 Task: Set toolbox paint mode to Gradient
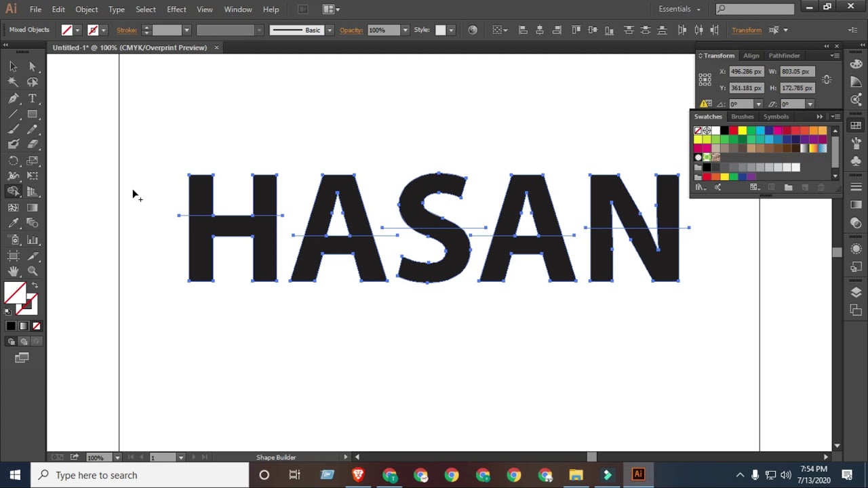click(x=24, y=326)
